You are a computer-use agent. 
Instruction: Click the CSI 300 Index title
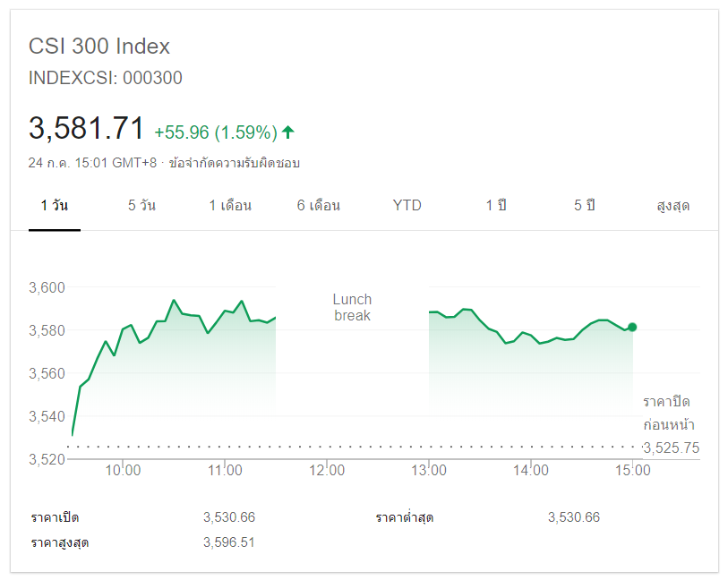99,47
